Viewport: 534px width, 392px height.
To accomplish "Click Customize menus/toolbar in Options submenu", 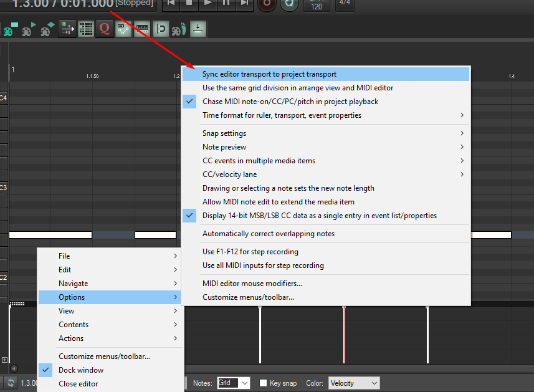I will [326, 297].
